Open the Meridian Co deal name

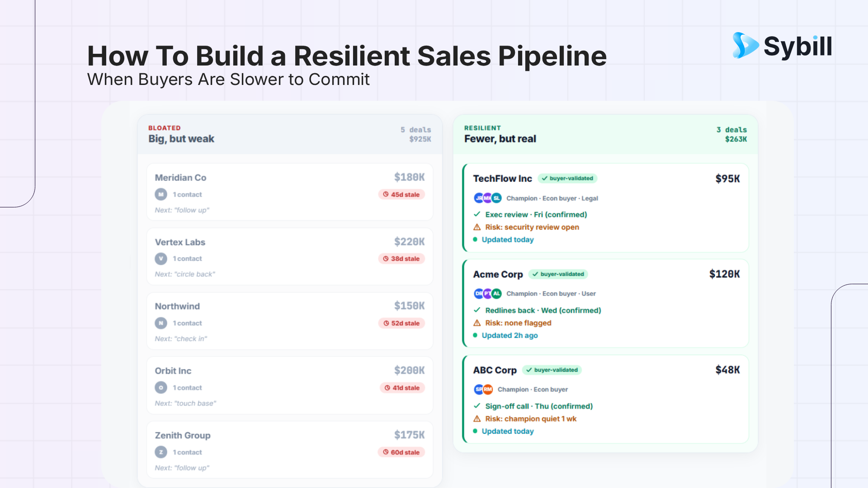tap(180, 178)
